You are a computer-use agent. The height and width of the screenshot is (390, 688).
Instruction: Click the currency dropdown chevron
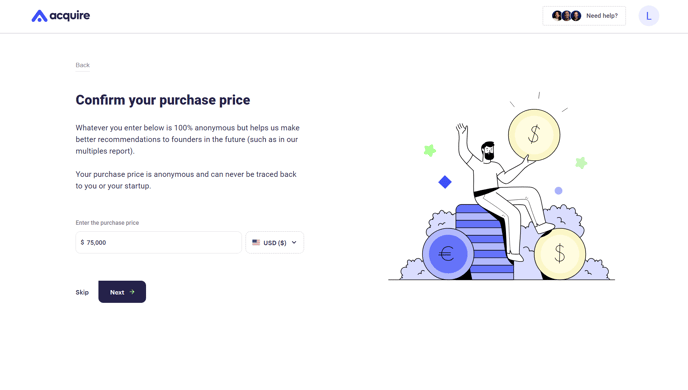coord(294,242)
